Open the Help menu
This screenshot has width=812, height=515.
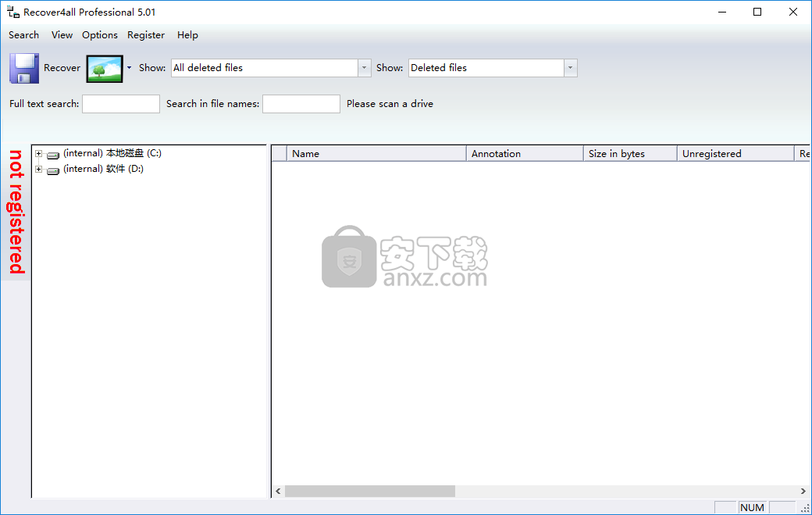tap(187, 34)
